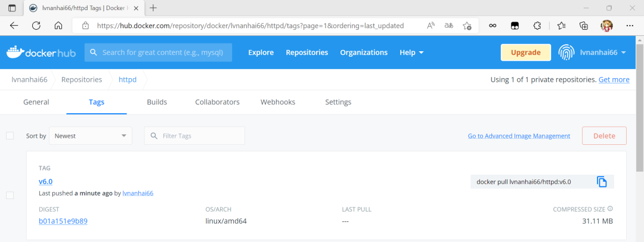644x242 pixels.
Task: Open Explore in the navigation bar
Action: pyautogui.click(x=261, y=52)
